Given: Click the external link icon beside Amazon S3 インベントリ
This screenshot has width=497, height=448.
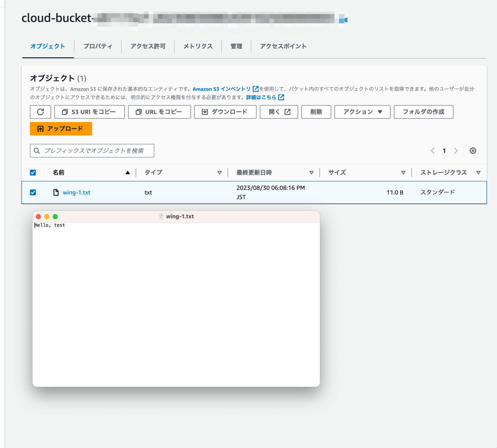Looking at the screenshot, I should click(255, 89).
